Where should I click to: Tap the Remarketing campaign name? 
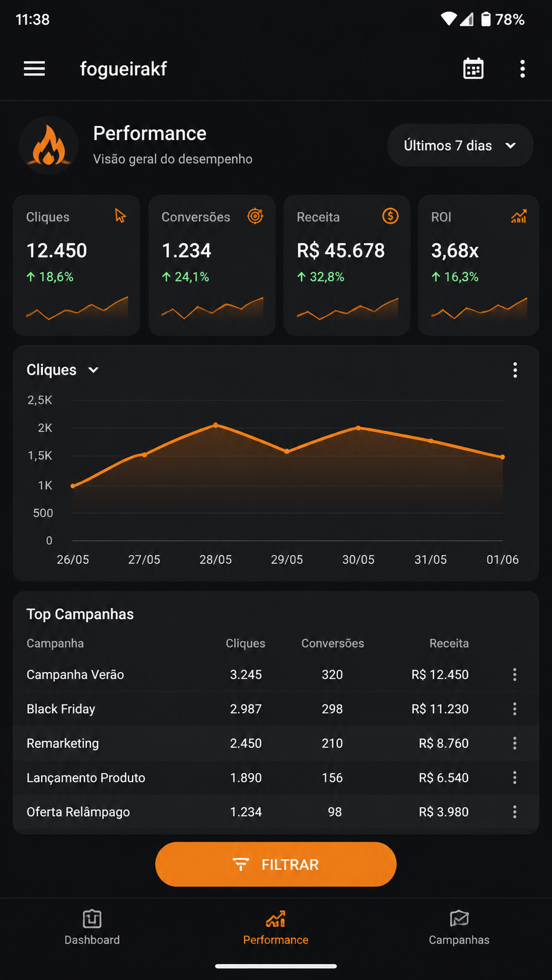pos(63,743)
